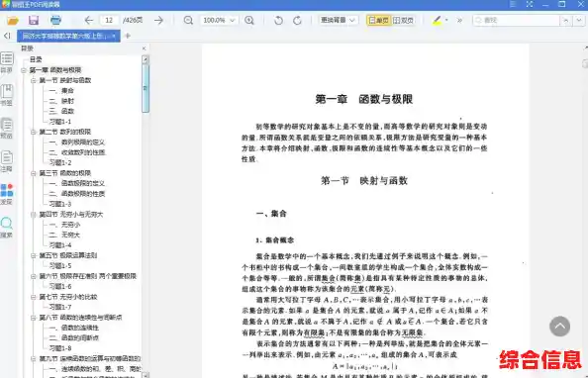Jump to 二、收敛数列的性质 outline entry
The height and width of the screenshot is (378, 588).
pyautogui.click(x=77, y=152)
